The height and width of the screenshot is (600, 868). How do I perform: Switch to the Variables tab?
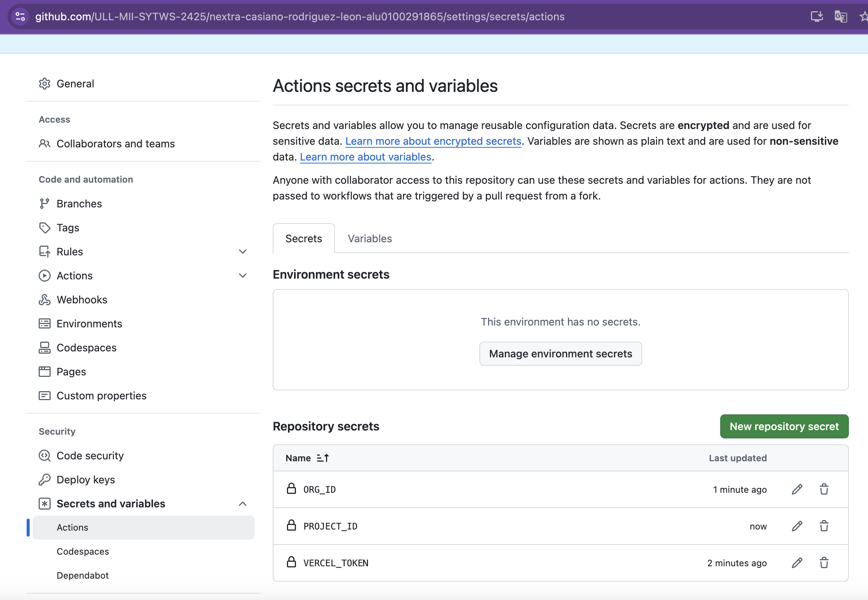point(370,238)
